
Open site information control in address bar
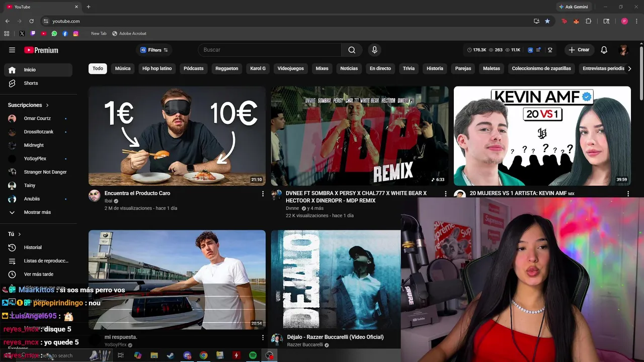46,21
